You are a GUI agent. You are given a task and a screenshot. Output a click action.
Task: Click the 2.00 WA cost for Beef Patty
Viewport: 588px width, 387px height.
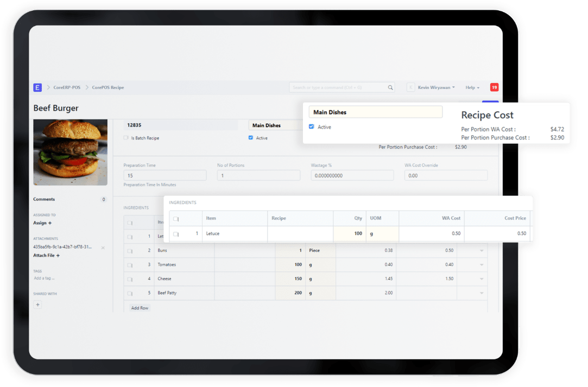(x=366, y=293)
